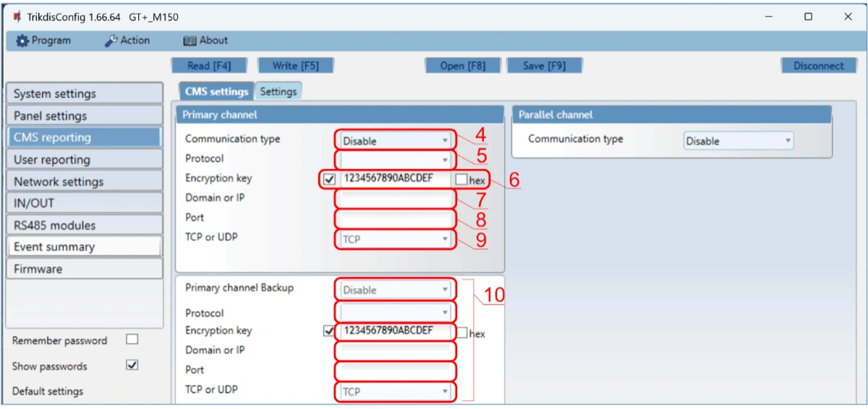Select Network settings in the sidebar
The height and width of the screenshot is (409, 868).
(83, 181)
